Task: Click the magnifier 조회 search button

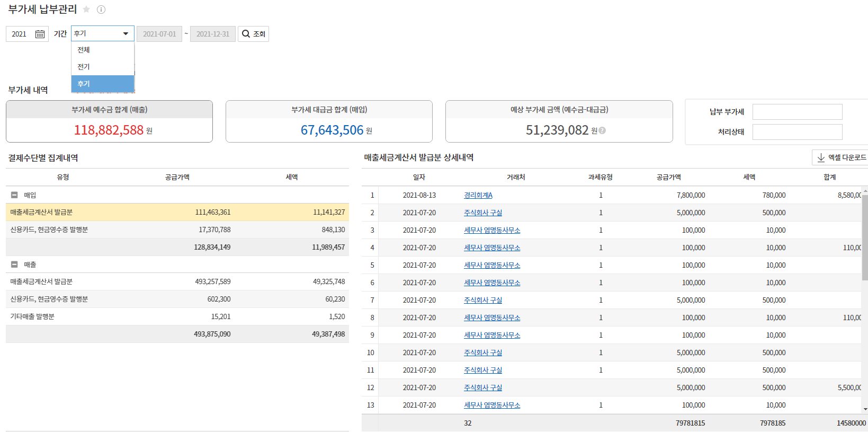Action: point(253,34)
